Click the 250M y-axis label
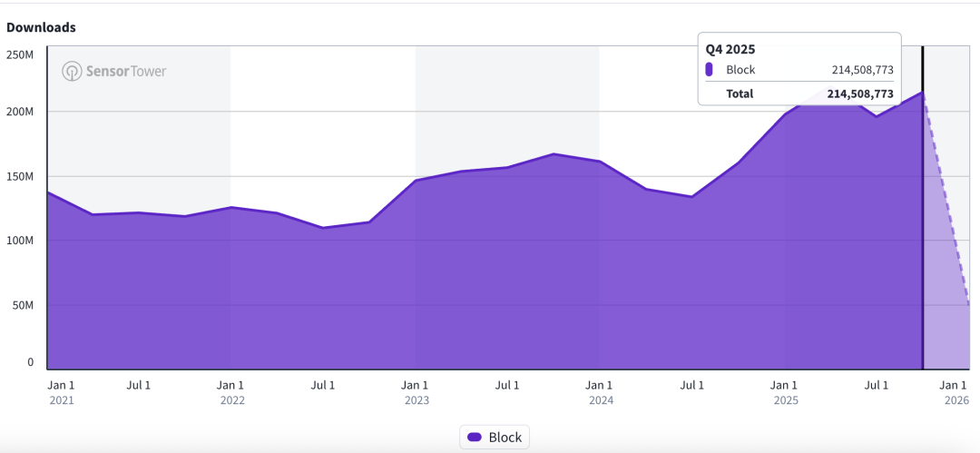The width and height of the screenshot is (980, 453). point(19,54)
